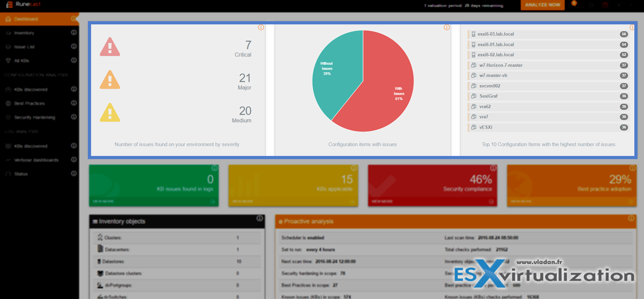Viewport: 644px width, 299px height.
Task: Open info icon on the Top 10 panel
Action: 632,28
